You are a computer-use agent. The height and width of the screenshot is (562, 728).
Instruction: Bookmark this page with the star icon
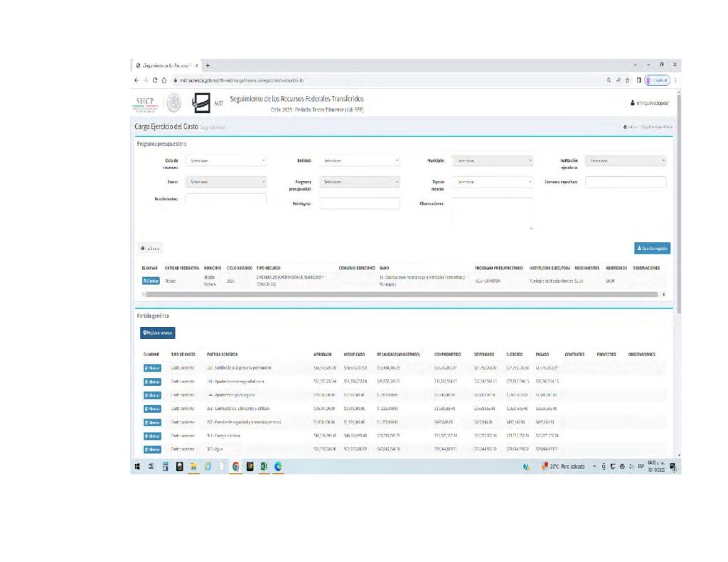click(627, 80)
